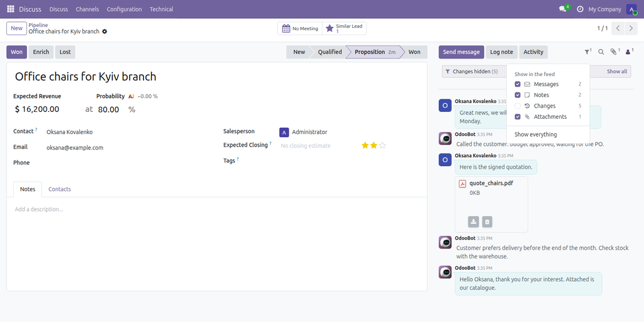Enable the Changes feed checkbox

(518, 106)
